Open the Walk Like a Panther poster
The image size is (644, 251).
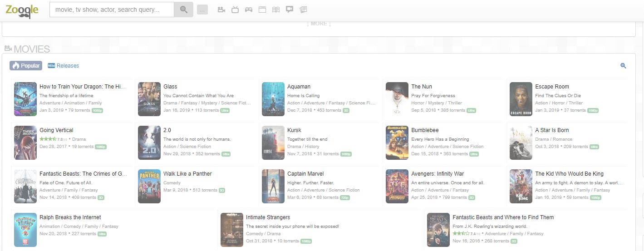(149, 187)
